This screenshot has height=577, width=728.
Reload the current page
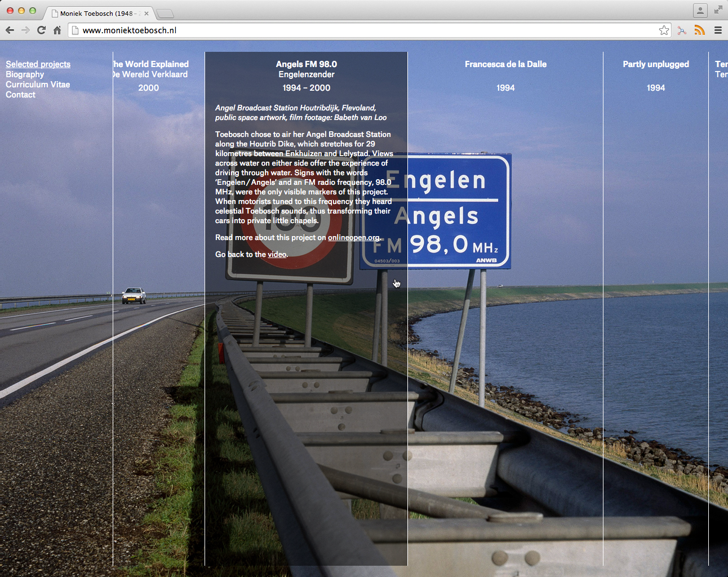coord(41,30)
